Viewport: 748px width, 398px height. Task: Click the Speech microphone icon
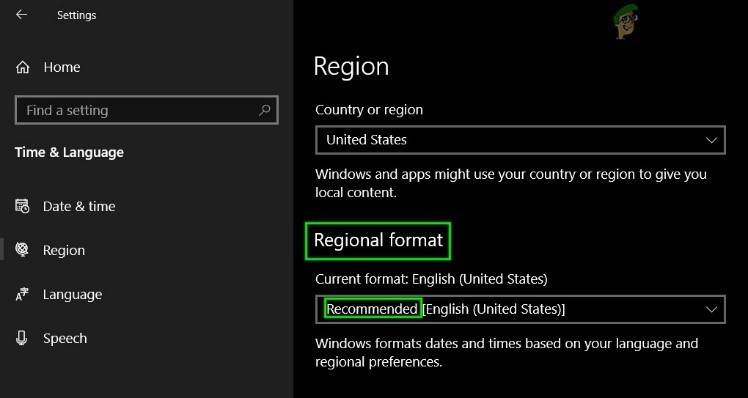pos(21,338)
